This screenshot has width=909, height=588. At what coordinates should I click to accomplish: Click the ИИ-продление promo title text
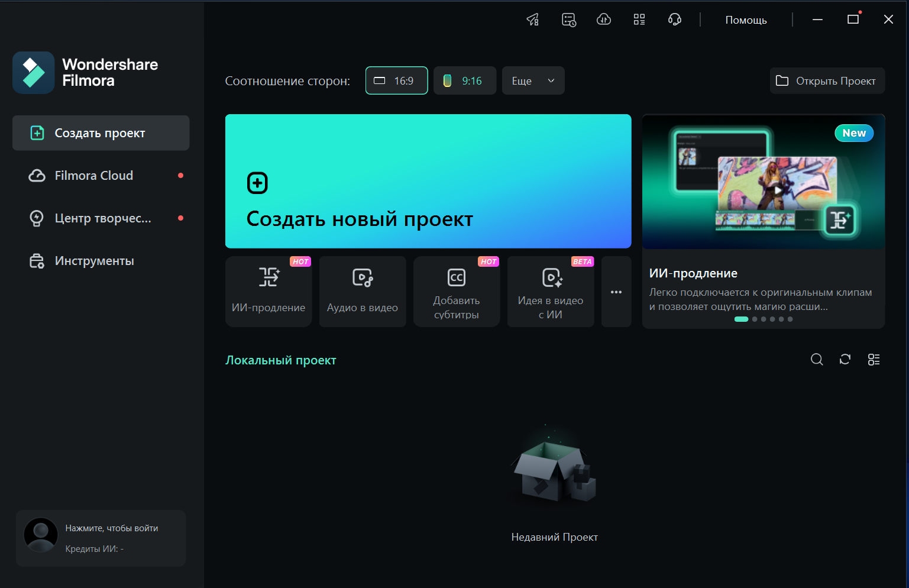tap(693, 273)
